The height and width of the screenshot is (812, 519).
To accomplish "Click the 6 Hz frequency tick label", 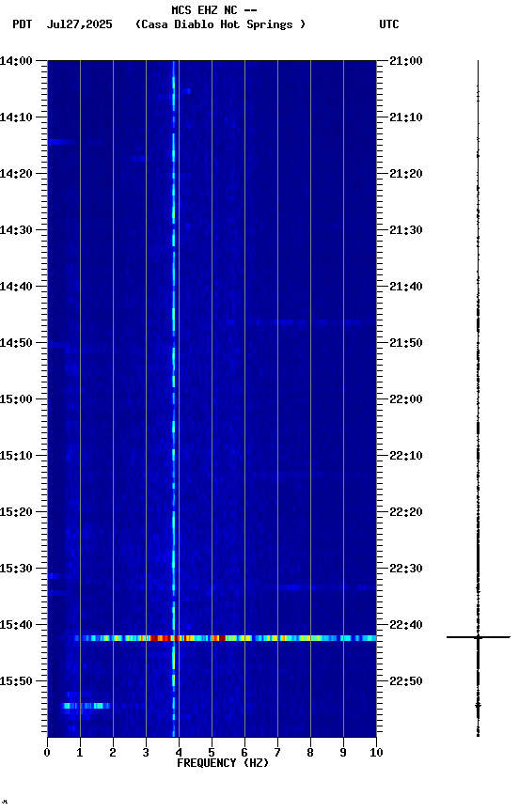I will click(x=244, y=753).
